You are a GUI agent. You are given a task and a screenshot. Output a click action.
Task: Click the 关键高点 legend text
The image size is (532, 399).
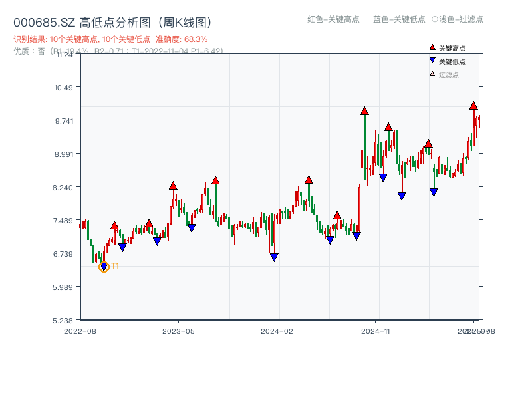coord(452,48)
